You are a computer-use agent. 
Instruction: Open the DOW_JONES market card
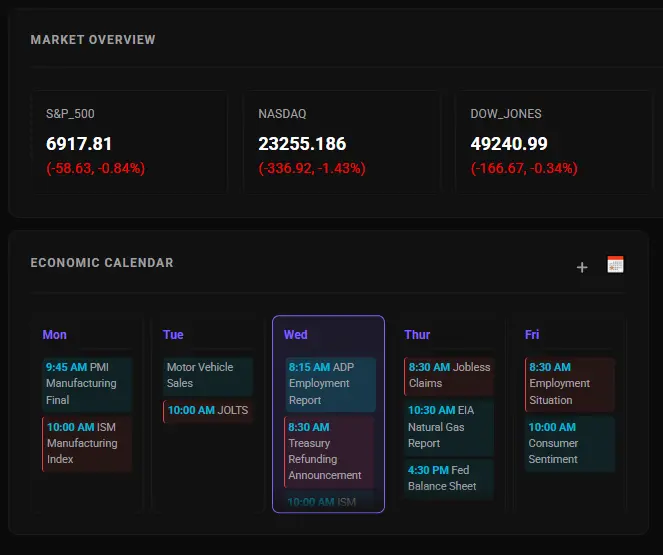click(x=554, y=142)
